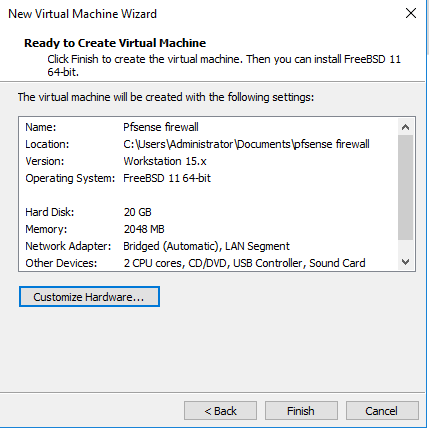Close the wizard with the X button

411,13
